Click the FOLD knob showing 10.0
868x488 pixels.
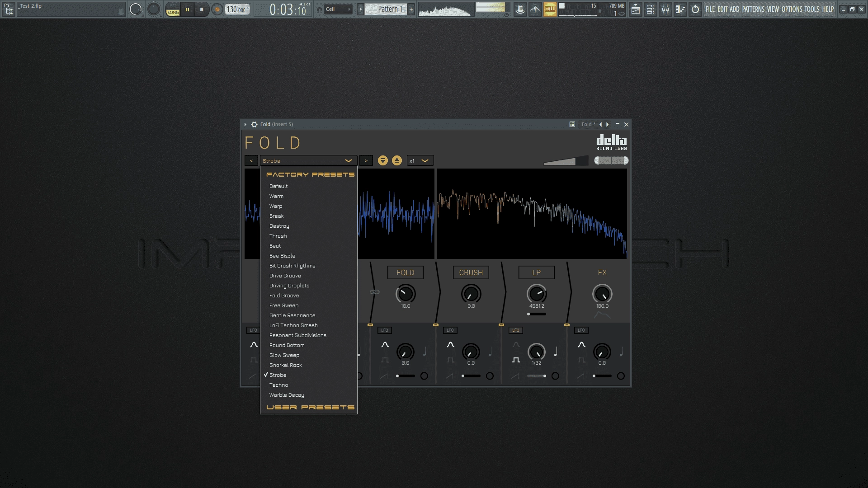point(406,294)
